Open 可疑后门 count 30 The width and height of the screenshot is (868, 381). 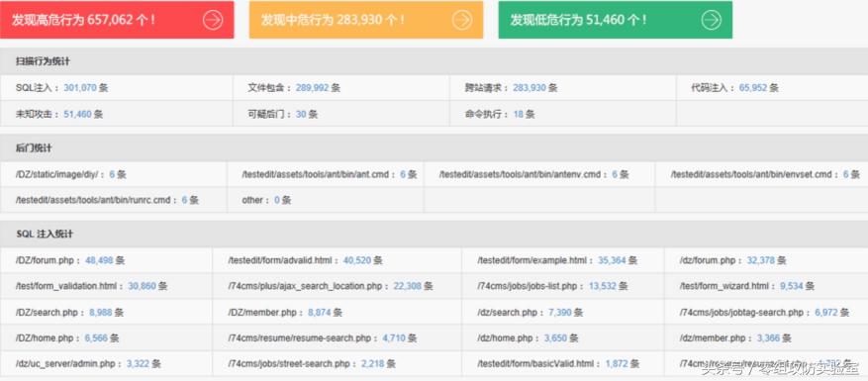[301, 114]
